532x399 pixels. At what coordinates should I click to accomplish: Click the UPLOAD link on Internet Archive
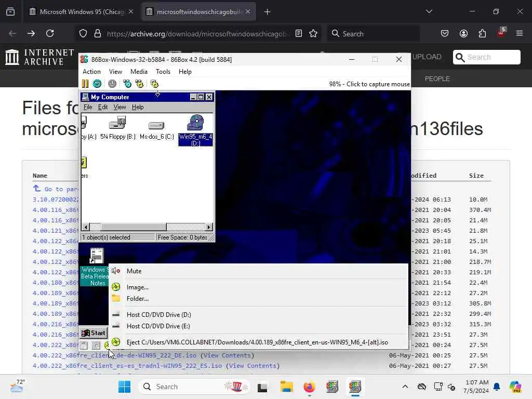427,57
